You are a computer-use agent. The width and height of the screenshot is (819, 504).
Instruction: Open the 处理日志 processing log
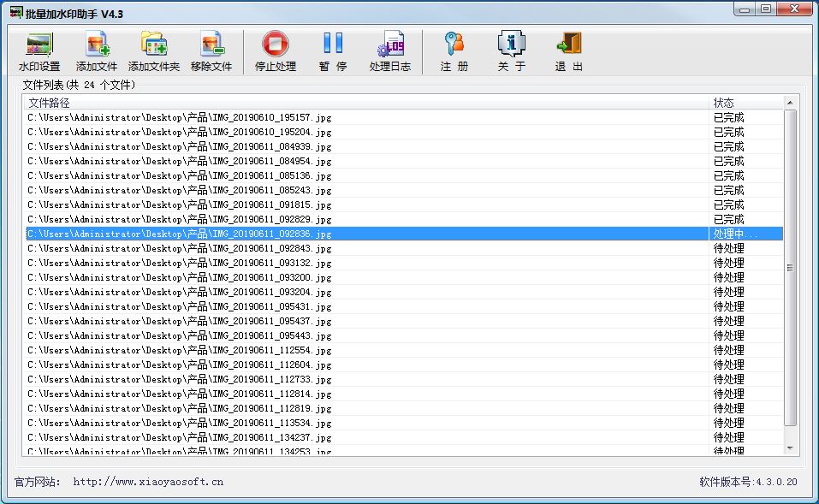(390, 51)
